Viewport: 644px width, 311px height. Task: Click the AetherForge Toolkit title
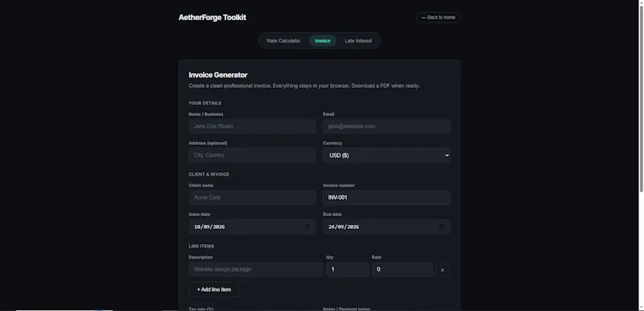click(x=213, y=17)
